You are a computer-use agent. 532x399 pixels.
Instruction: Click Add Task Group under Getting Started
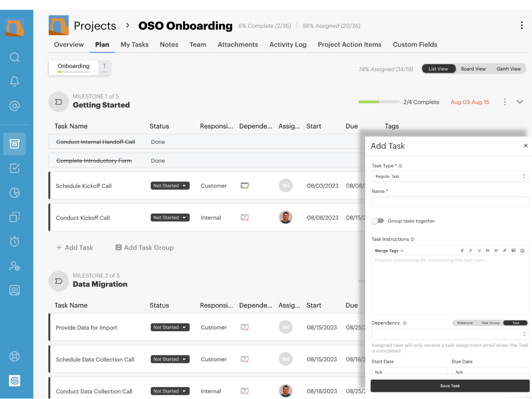coord(144,247)
